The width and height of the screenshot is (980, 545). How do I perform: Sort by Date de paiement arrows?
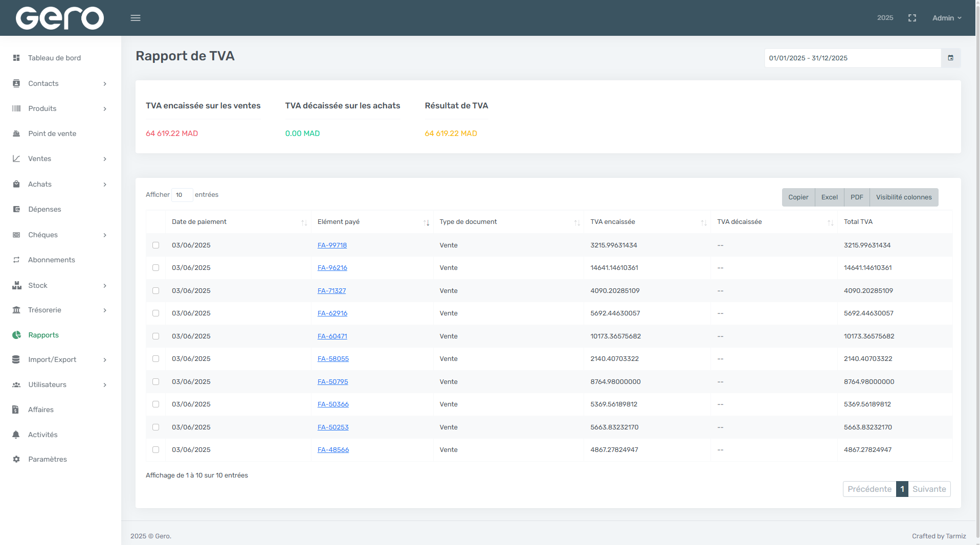point(304,222)
